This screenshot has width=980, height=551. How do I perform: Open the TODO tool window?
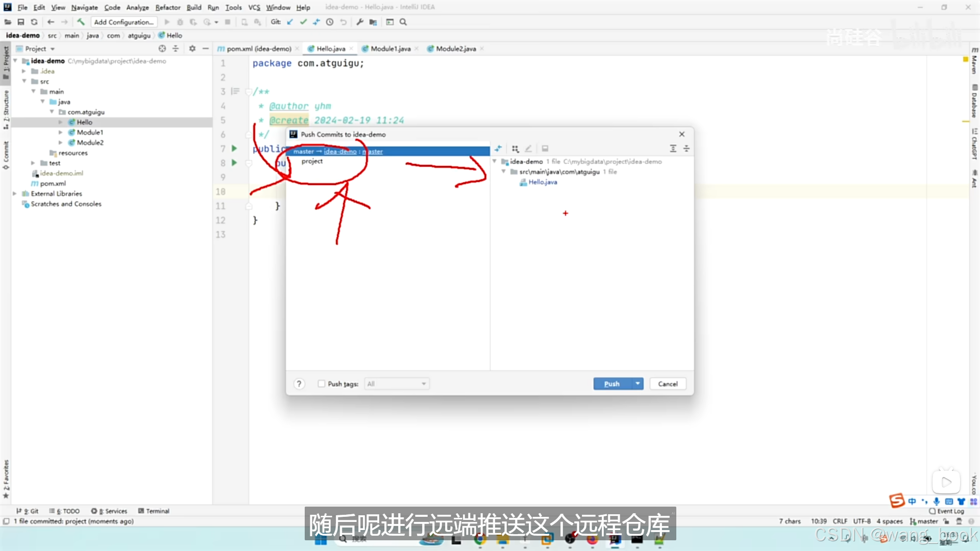(64, 511)
